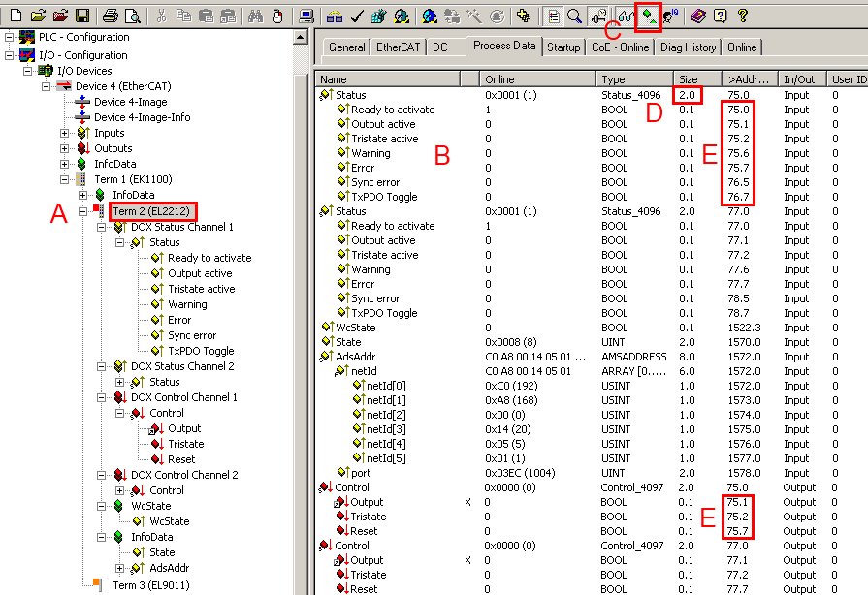Screen dimensions: 868x595
Task: Open the Startup tab
Action: 563,47
